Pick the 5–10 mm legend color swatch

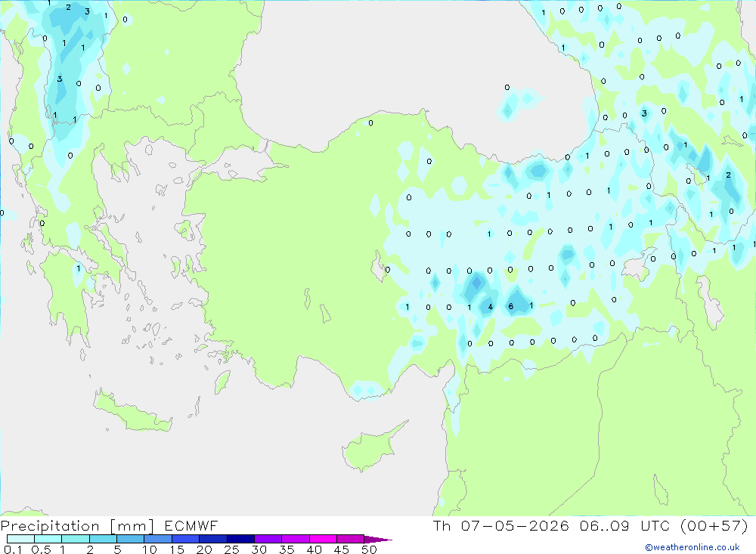click(x=130, y=539)
